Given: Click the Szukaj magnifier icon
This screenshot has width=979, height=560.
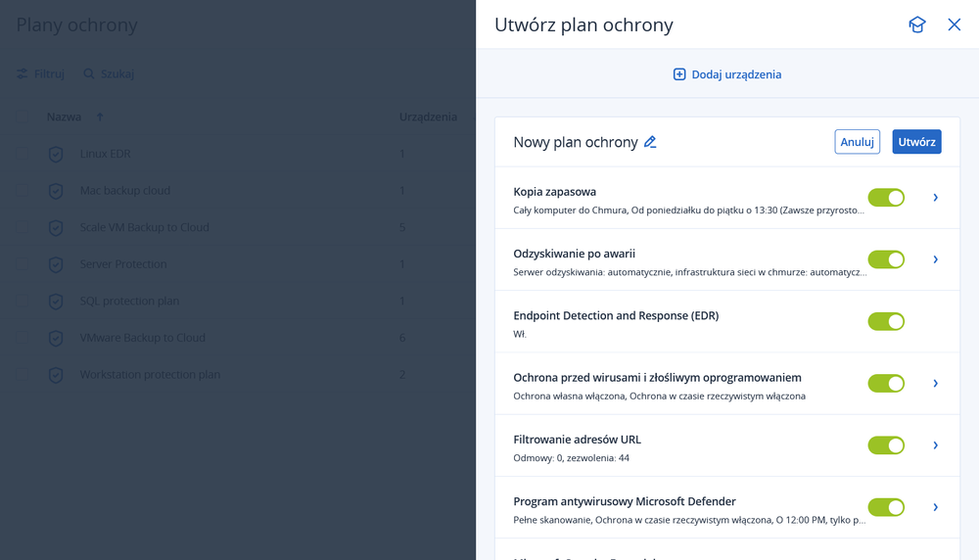Looking at the screenshot, I should (89, 73).
